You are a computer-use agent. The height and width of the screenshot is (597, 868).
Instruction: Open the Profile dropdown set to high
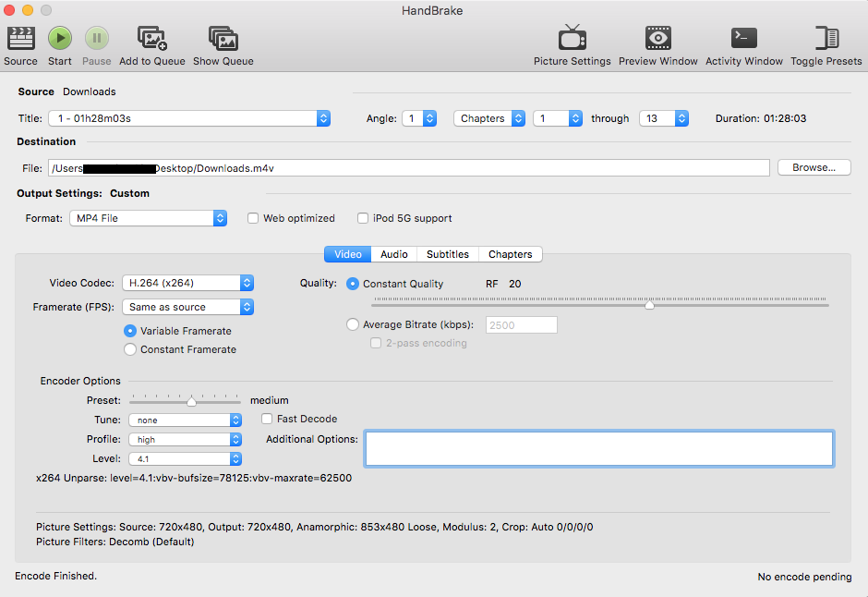point(186,440)
